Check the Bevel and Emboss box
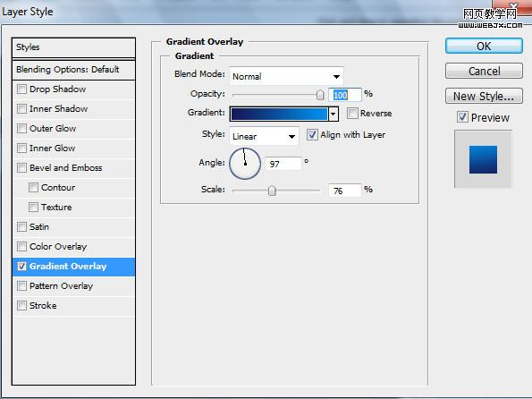The height and width of the screenshot is (399, 532). pyautogui.click(x=21, y=168)
